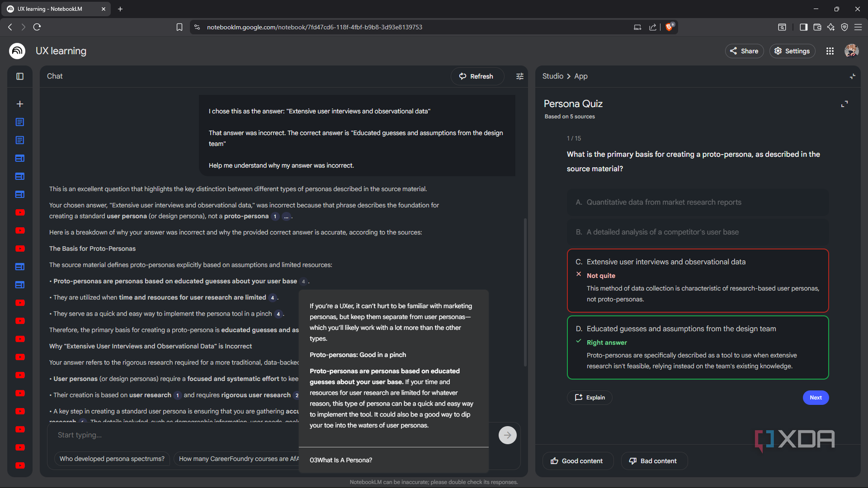Click the add source plus icon

coord(20,104)
